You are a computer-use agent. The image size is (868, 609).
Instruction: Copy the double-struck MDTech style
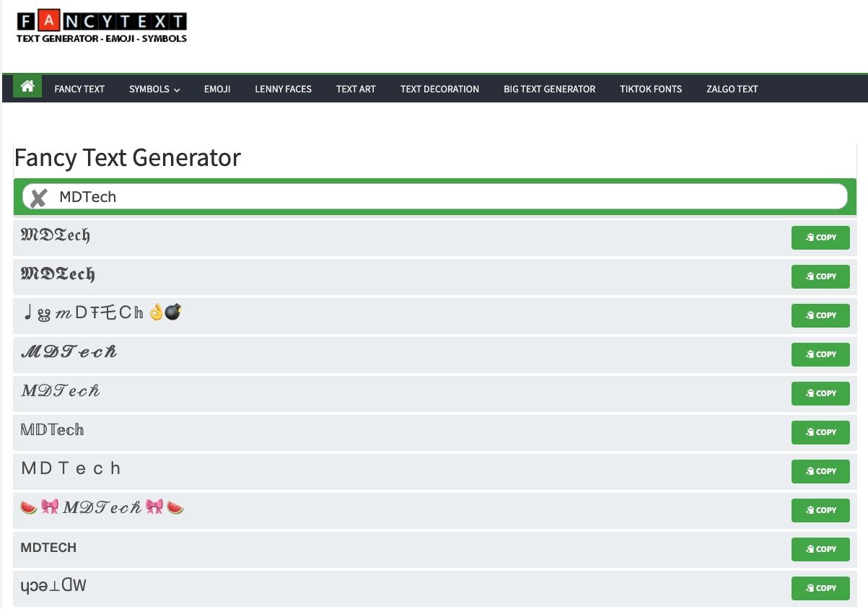(820, 432)
